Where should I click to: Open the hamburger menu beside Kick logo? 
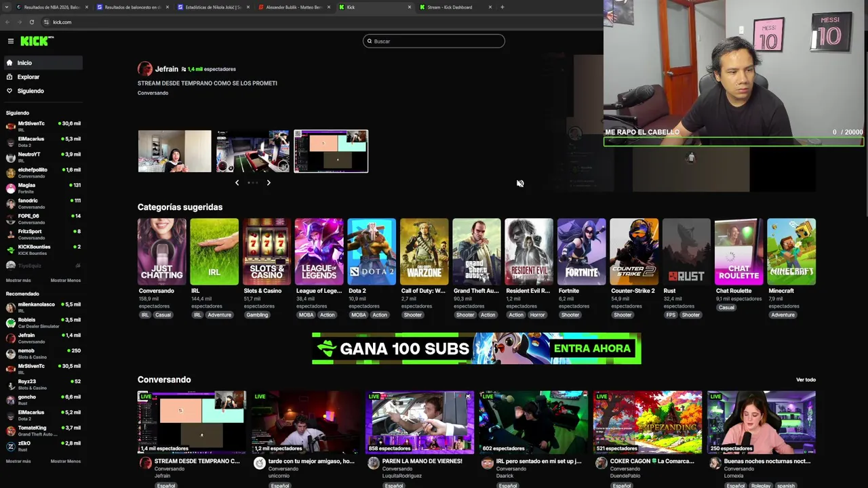10,41
